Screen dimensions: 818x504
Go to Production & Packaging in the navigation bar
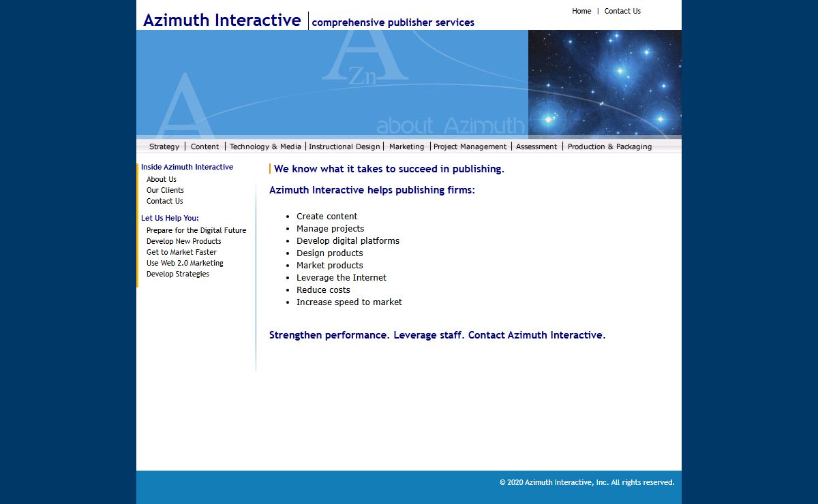point(609,146)
